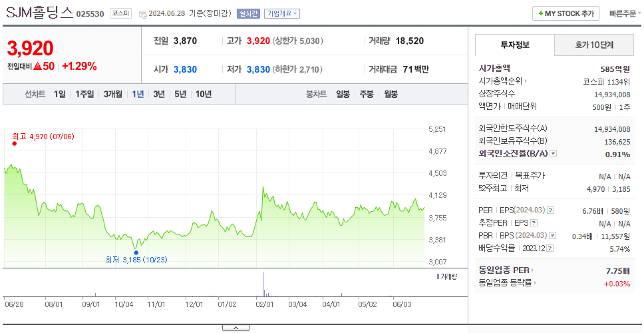The height and width of the screenshot is (333, 644).
Task: Show the 주봉 candlestick chart
Action: (367, 94)
